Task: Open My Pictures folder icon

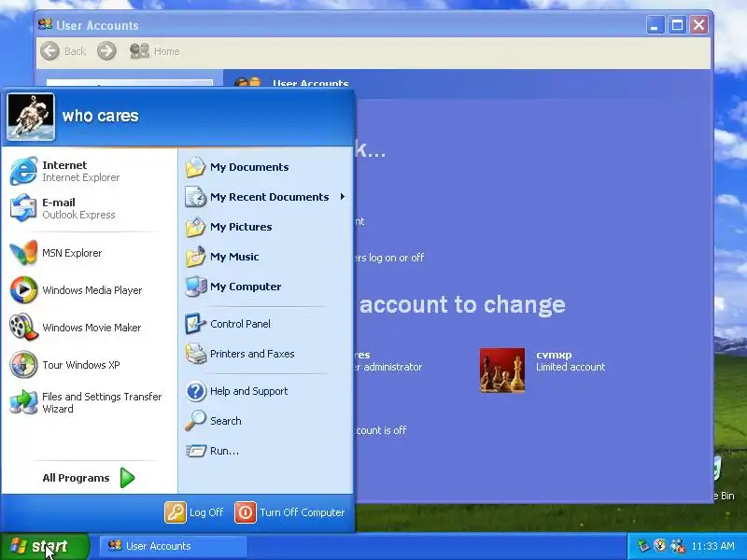Action: [x=195, y=227]
